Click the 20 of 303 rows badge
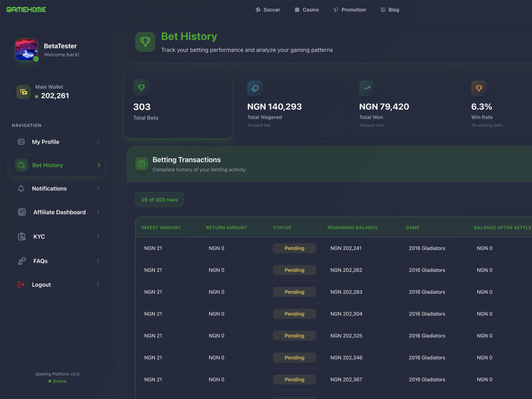 pos(160,199)
